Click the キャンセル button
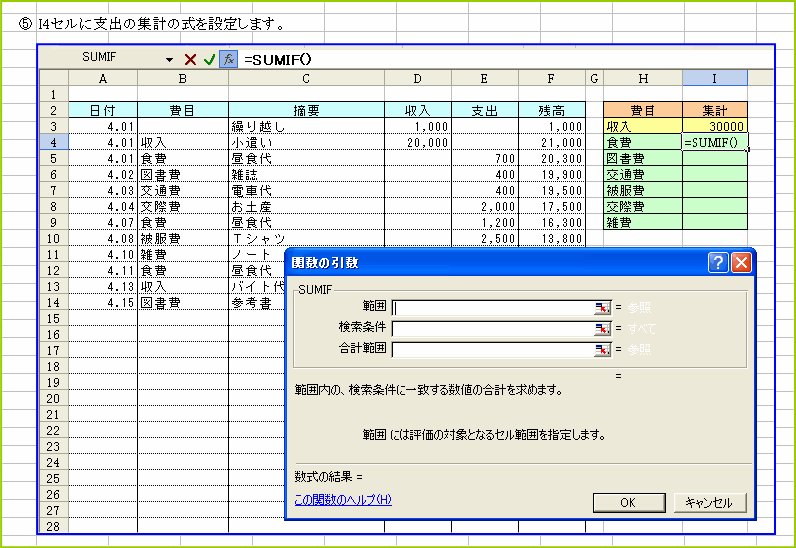 (710, 502)
